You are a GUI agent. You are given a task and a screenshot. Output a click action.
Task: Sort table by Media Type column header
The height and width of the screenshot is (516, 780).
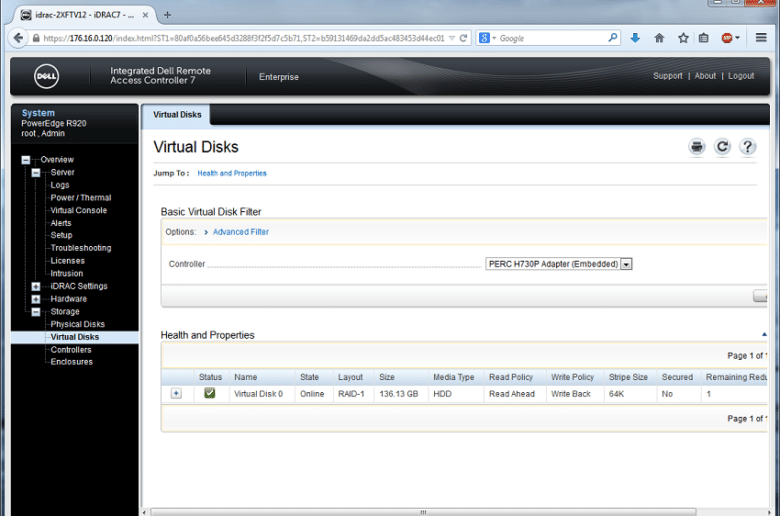[x=454, y=377]
